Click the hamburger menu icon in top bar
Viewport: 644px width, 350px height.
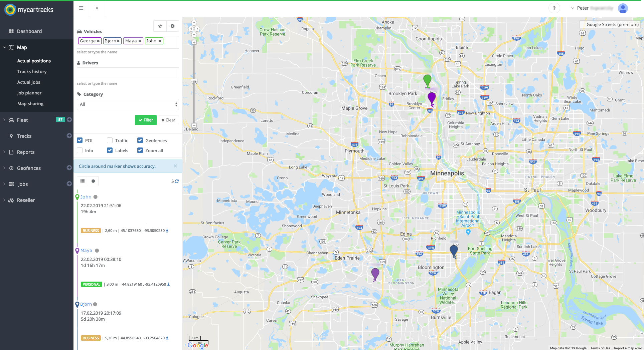tap(81, 8)
